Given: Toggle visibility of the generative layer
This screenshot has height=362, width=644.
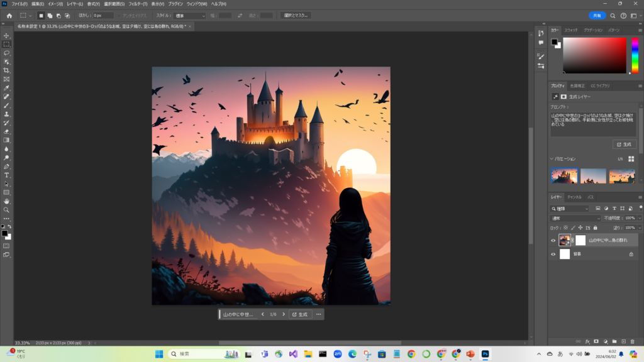Looking at the screenshot, I should point(553,240).
